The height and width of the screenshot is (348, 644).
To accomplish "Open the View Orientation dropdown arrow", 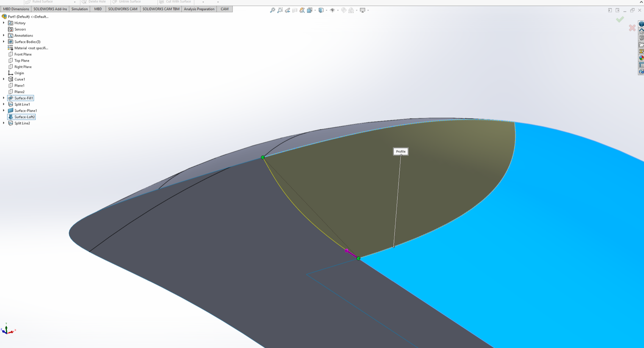I will (315, 10).
